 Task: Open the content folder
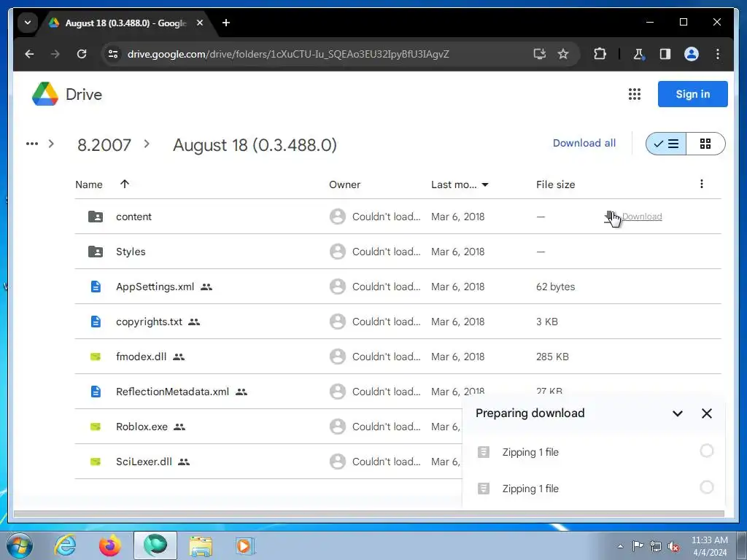pos(133,217)
